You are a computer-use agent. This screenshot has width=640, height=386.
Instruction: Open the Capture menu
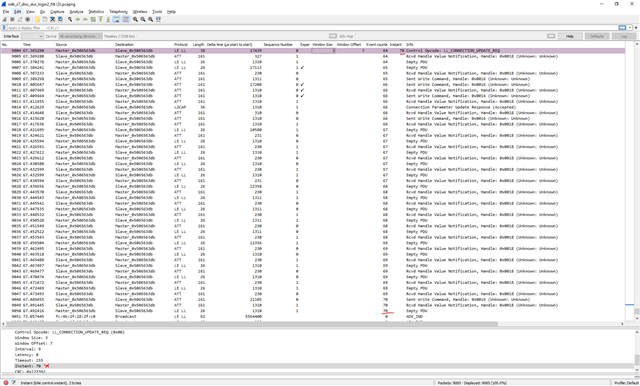click(57, 12)
